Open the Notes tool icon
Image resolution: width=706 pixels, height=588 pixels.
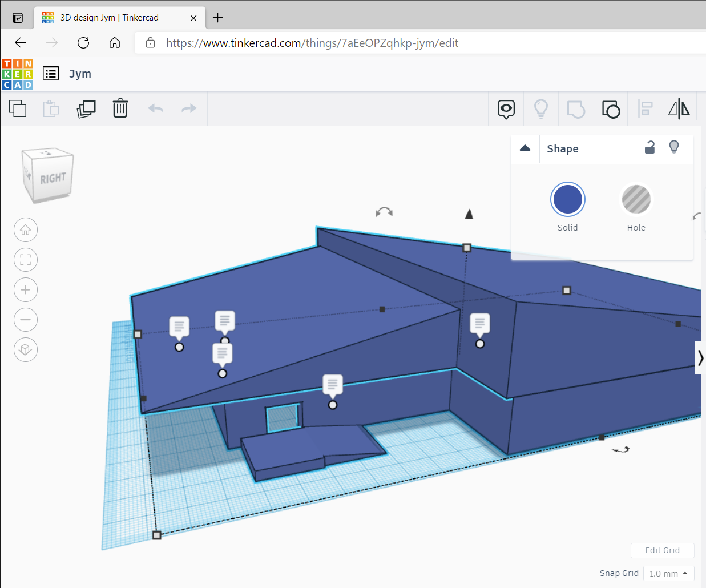point(506,109)
